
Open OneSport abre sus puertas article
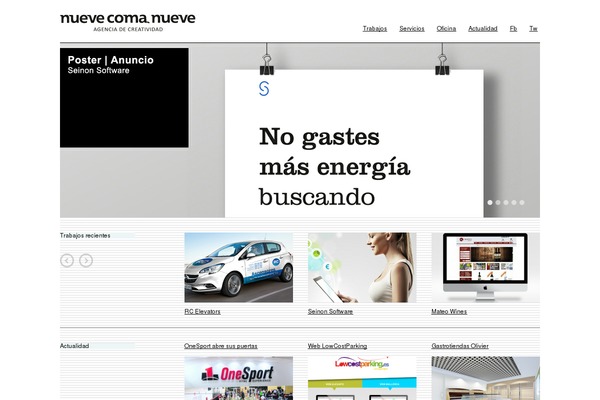point(221,346)
